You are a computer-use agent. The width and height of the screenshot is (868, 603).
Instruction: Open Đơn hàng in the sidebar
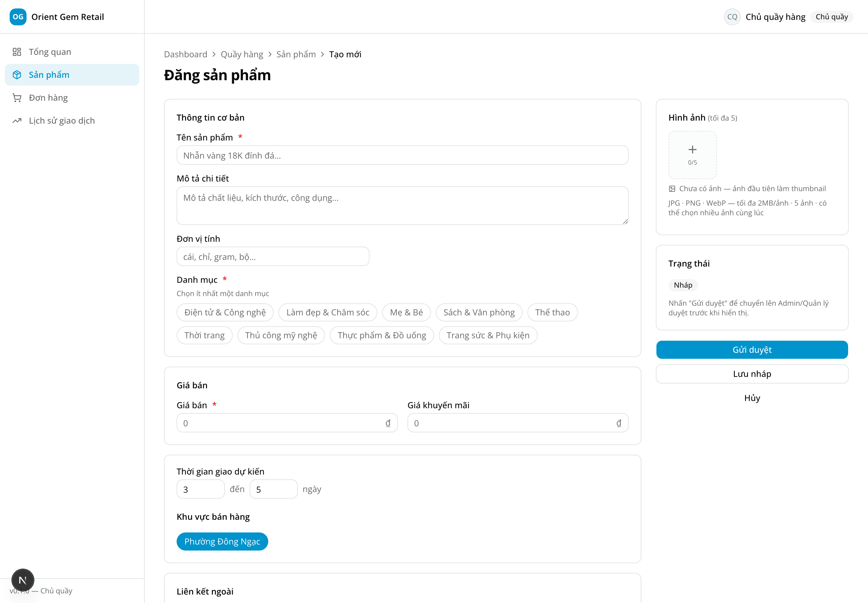pos(72,98)
